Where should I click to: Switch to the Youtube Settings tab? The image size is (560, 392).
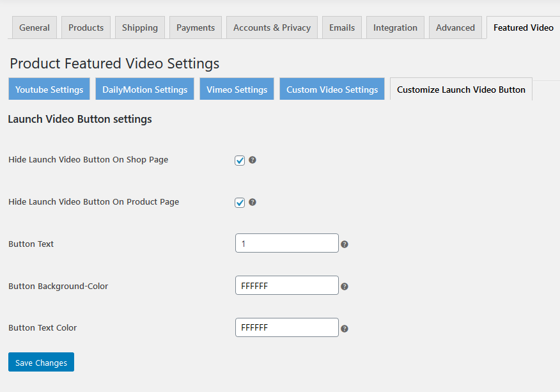point(49,89)
